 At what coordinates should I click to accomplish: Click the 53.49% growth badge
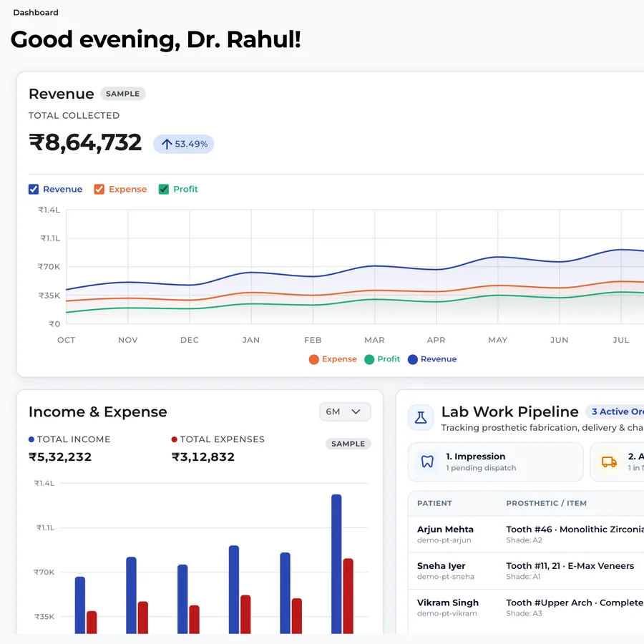(184, 144)
